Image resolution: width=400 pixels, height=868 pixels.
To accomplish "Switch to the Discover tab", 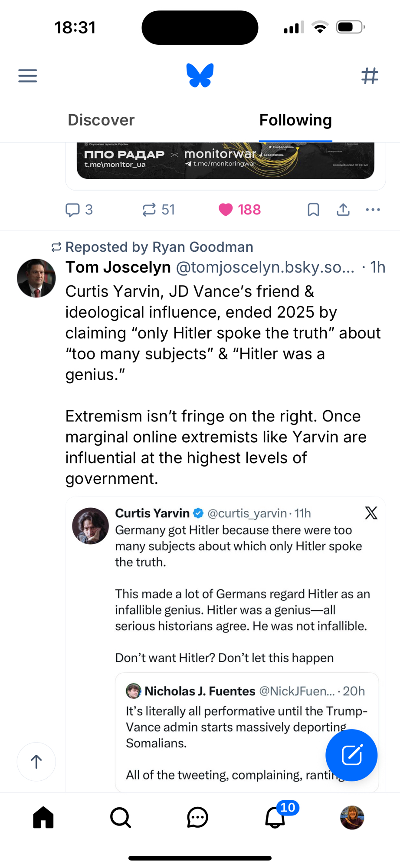I will (x=101, y=120).
